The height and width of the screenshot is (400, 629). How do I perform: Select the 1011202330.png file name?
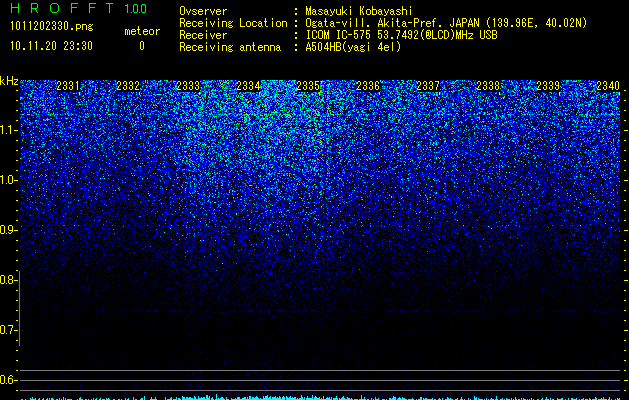click(52, 27)
